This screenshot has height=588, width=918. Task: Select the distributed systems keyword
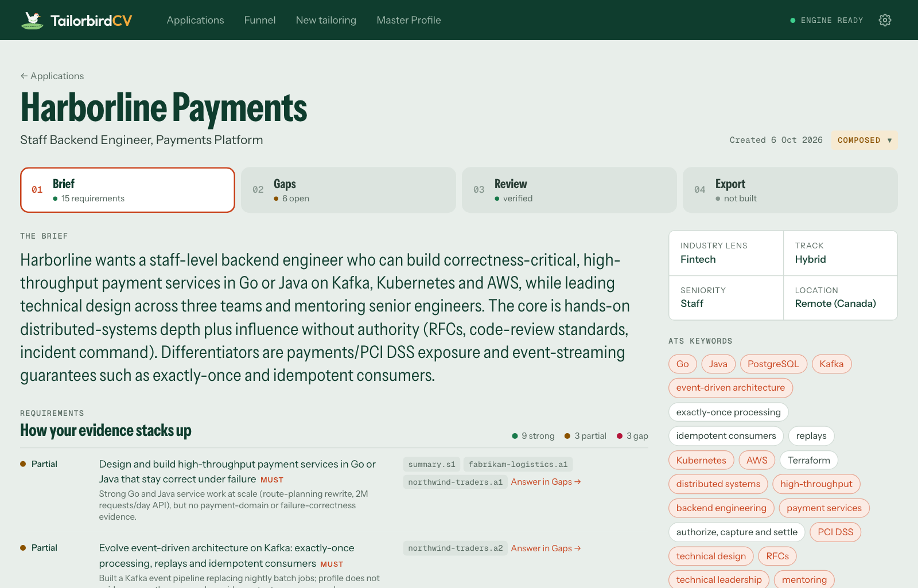718,484
